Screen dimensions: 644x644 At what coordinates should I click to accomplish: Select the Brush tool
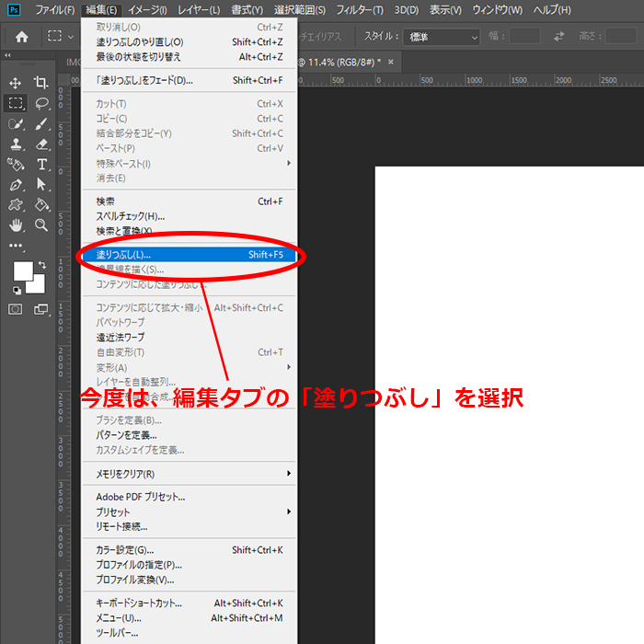41,123
